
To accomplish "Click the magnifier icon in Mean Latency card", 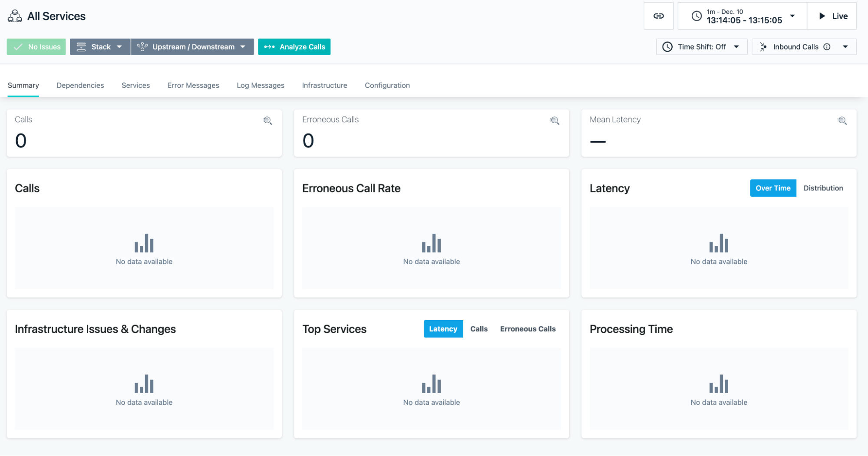I will click(842, 121).
